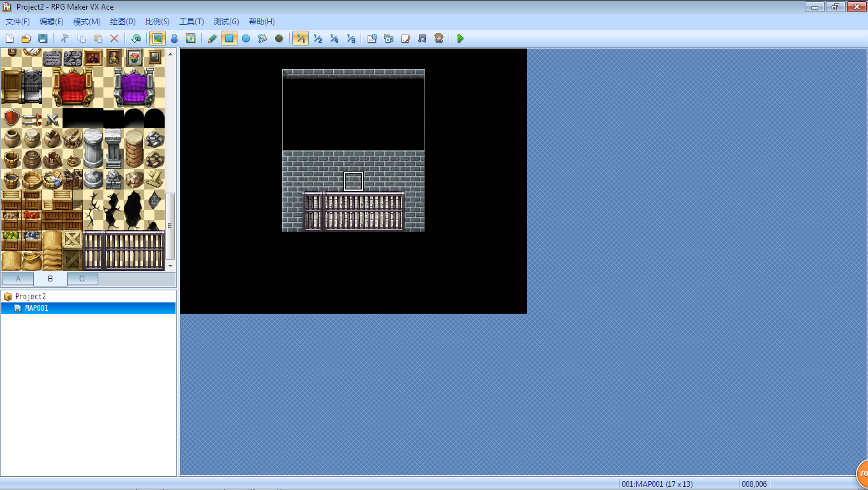Click the Copy icon in the toolbar
This screenshot has height=490, width=868.
pos(81,38)
